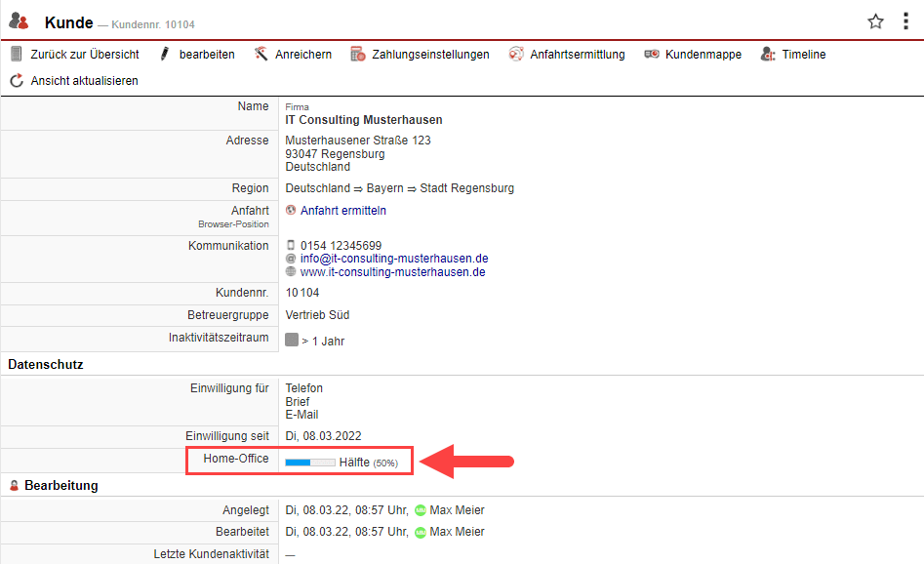Refresh with Ansicht aktualisieren
This screenshot has height=564, width=924.
[74, 81]
